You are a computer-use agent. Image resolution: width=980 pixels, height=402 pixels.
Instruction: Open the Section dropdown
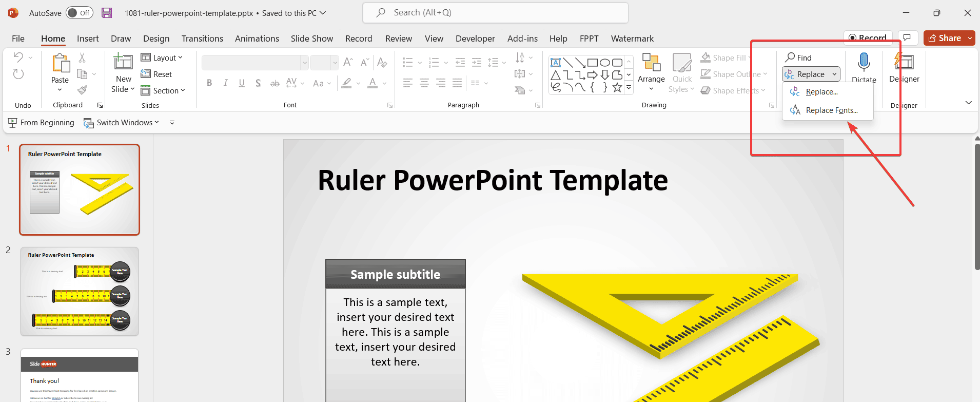[163, 91]
